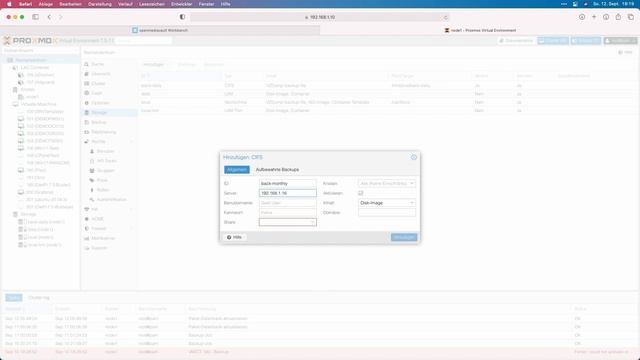Image resolution: width=640 pixels, height=360 pixels.
Task: Open the Share dropdown in dialog
Action: (x=312, y=222)
